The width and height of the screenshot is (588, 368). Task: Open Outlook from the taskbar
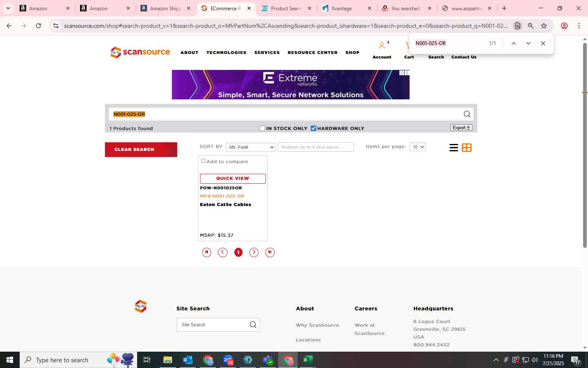[x=188, y=360]
